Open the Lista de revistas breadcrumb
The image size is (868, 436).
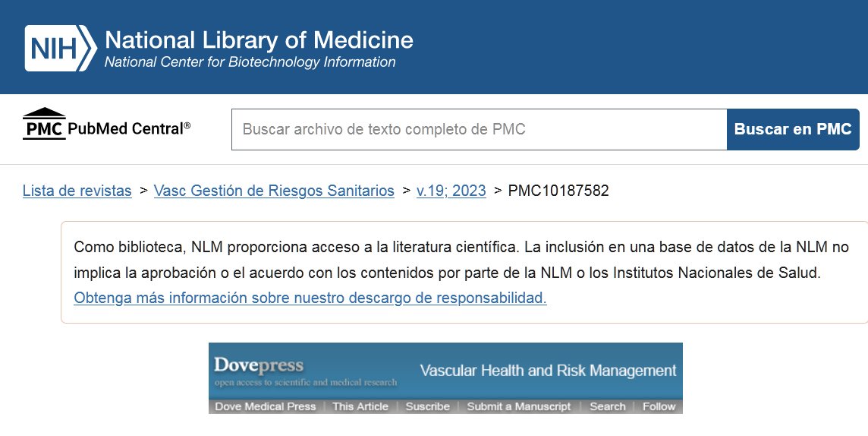point(77,191)
